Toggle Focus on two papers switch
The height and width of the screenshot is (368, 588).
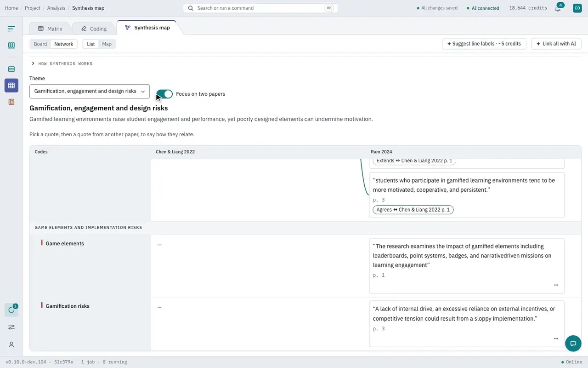click(165, 94)
